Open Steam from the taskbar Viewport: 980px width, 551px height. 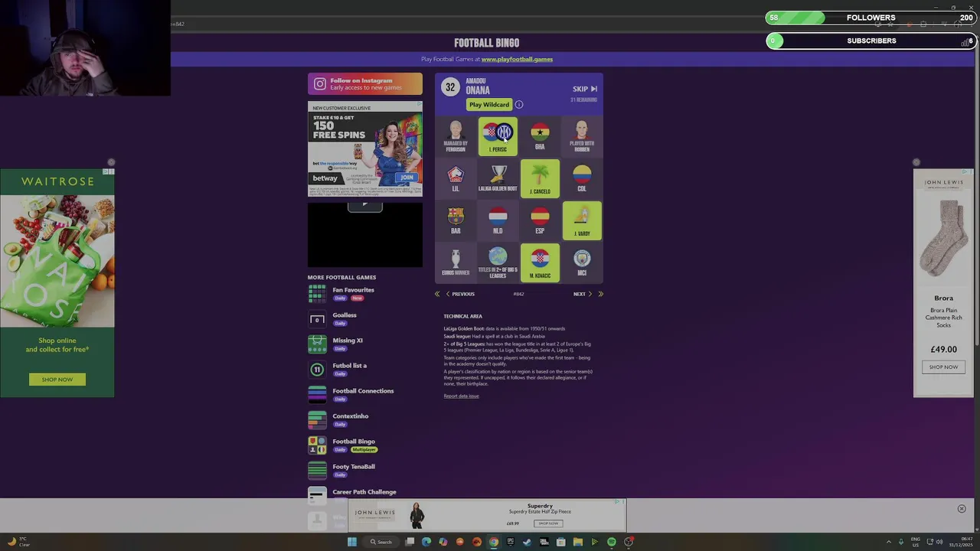(x=528, y=542)
